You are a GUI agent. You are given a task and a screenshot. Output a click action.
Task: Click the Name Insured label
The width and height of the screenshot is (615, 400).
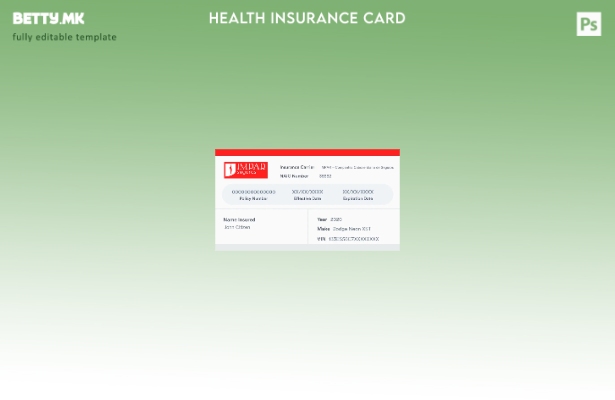(239, 219)
